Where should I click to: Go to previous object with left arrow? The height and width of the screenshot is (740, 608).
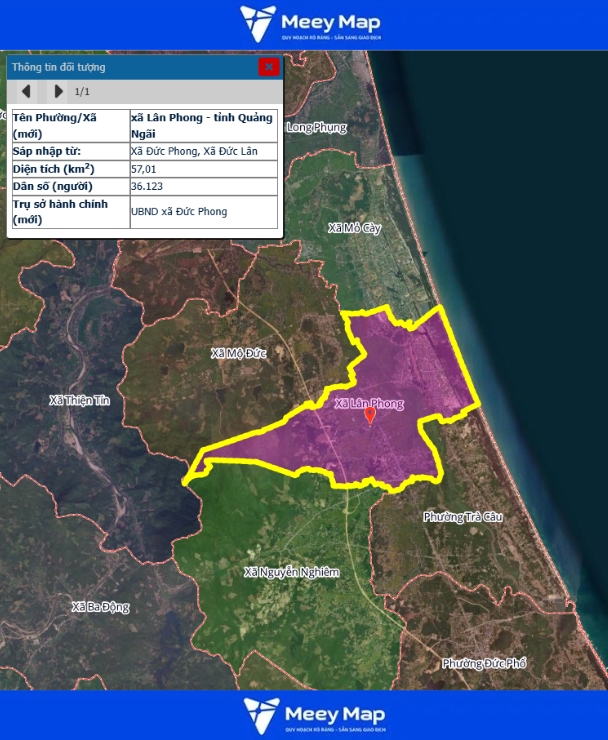coord(26,92)
